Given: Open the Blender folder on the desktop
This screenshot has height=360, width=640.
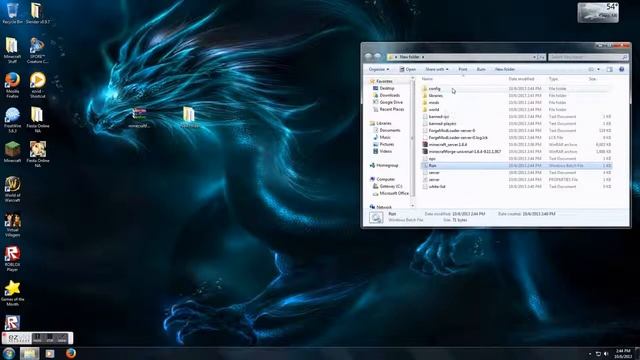Looking at the screenshot, I should (37, 13).
